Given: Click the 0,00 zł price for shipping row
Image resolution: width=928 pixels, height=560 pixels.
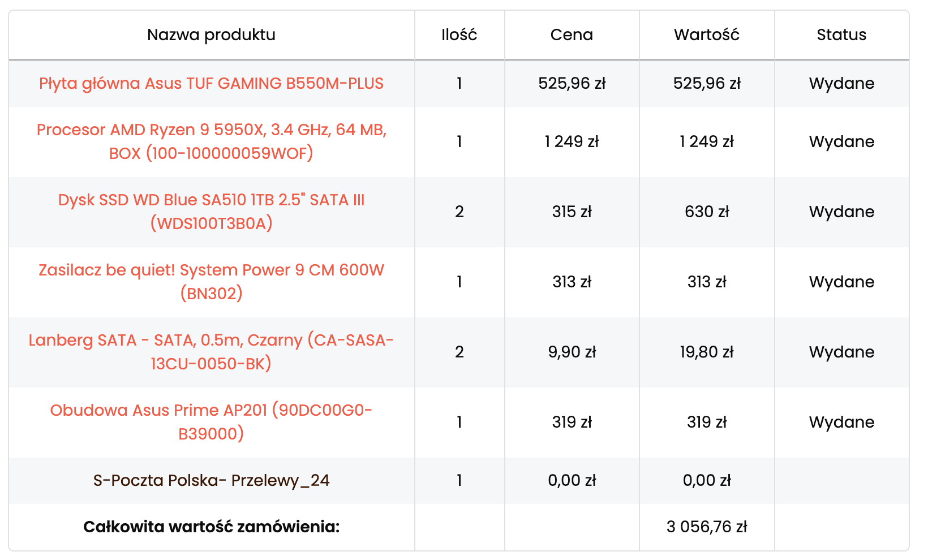Looking at the screenshot, I should 572,480.
